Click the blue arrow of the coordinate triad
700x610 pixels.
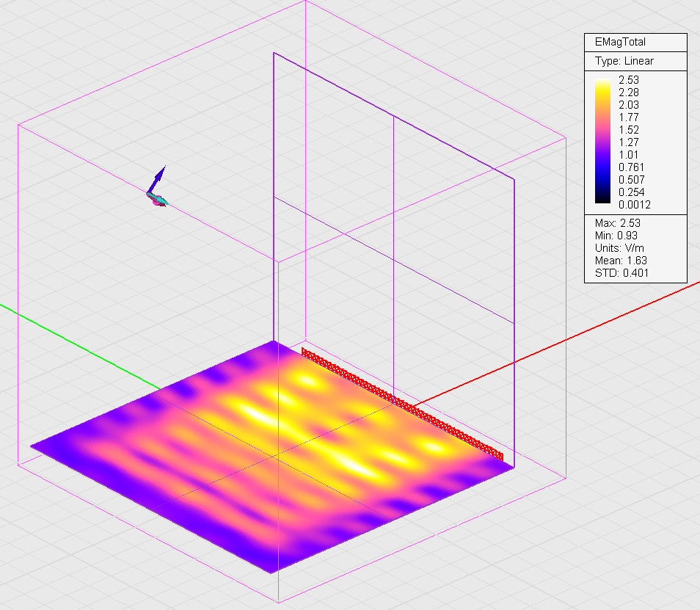[x=158, y=178]
